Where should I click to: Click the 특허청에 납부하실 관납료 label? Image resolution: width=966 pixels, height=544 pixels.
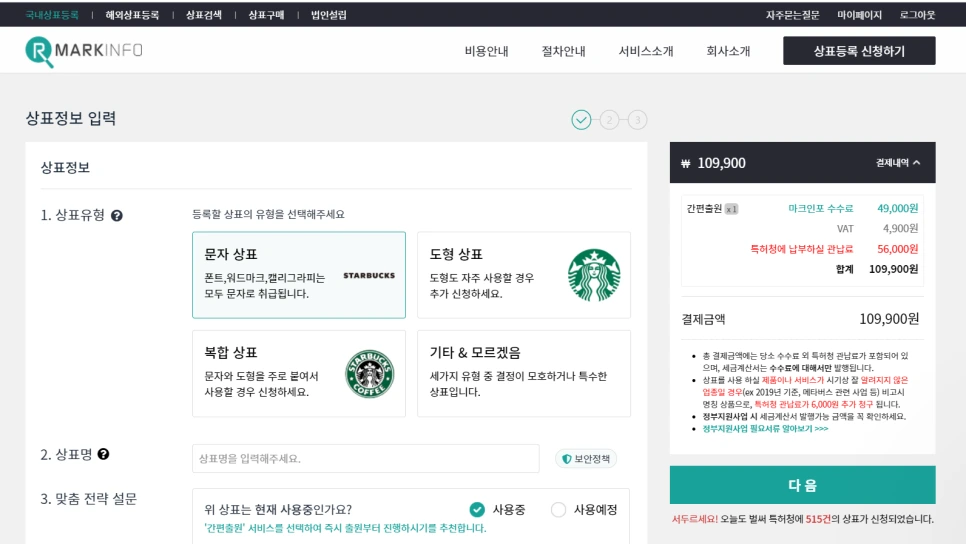(802, 249)
